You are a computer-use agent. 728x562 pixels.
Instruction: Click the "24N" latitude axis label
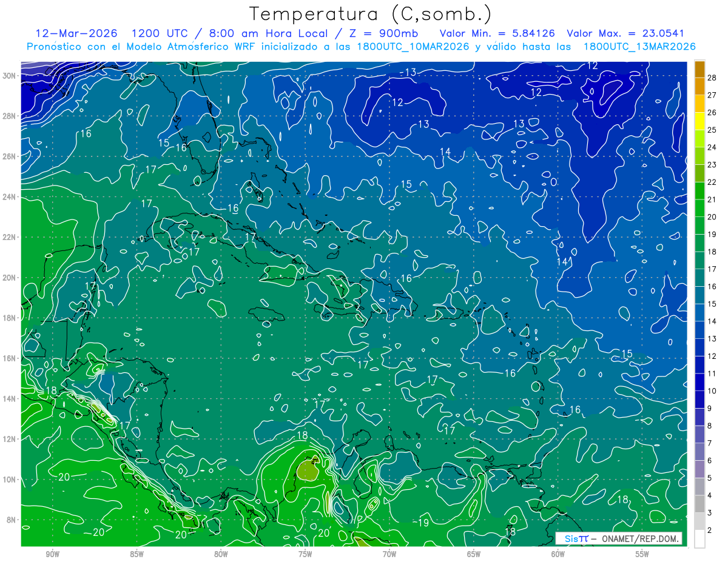tap(9, 196)
